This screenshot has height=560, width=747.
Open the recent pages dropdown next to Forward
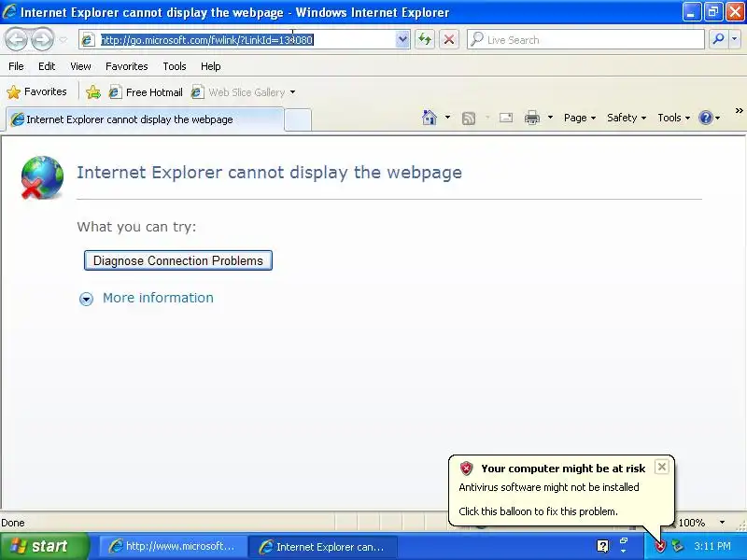pyautogui.click(x=63, y=40)
